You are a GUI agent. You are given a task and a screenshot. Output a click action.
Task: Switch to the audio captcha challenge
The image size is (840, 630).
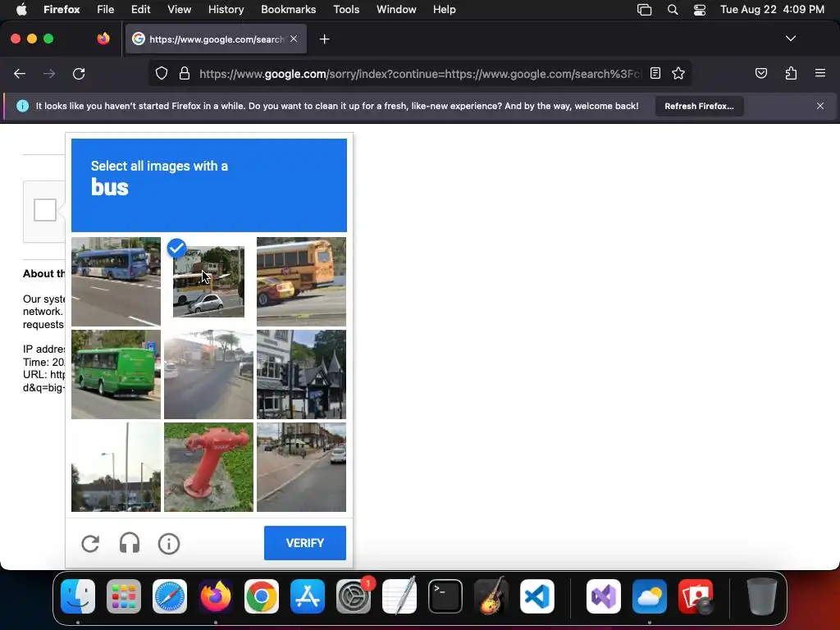point(129,543)
